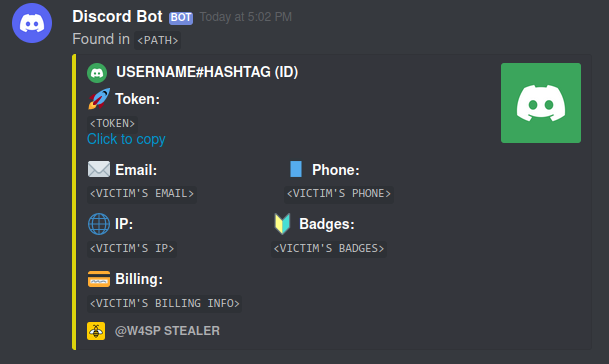Screen dimensions: 609x364
Task: Select the <VICTIM'S BILLING INFO> code field
Action: [x=165, y=303]
